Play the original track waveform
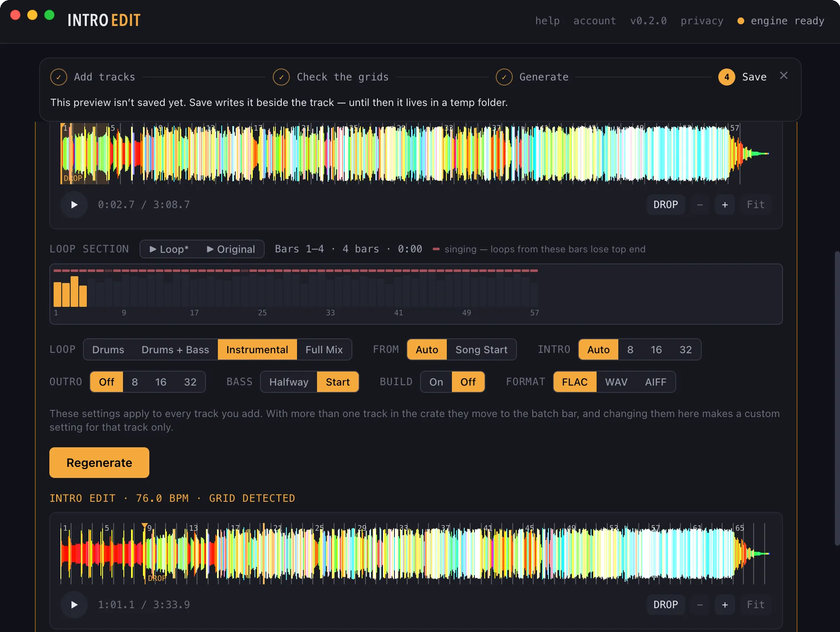This screenshot has width=840, height=632. 74,205
